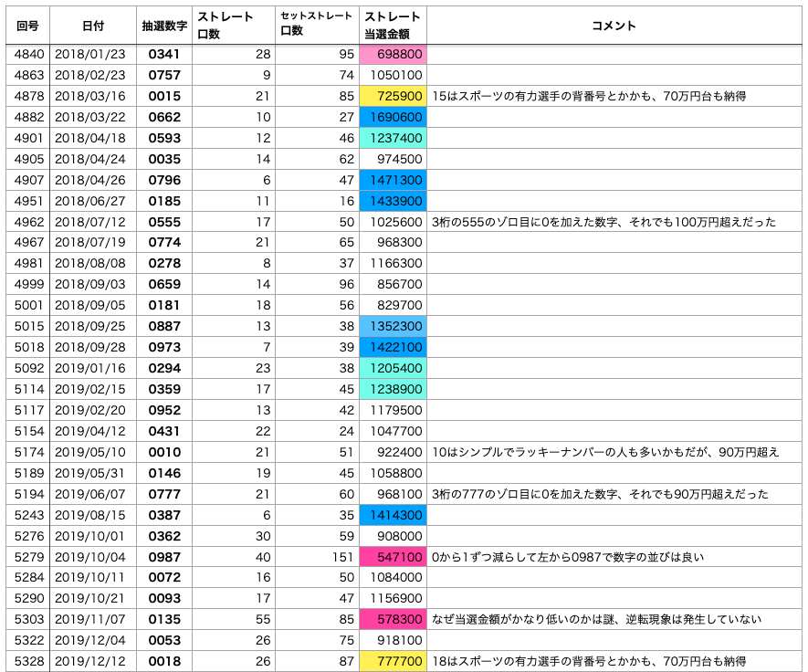Select the blue cell 1414300

click(393, 515)
